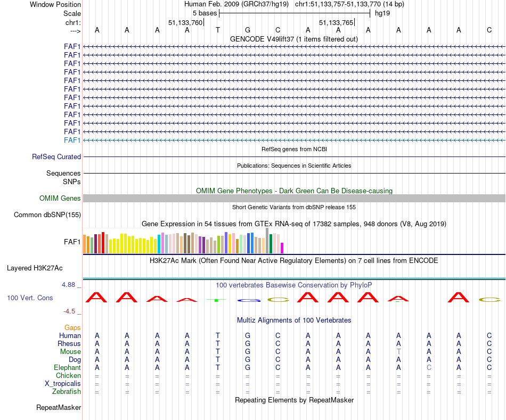Open the H3K27Ac Mark track title
The width and height of the screenshot is (506, 420).
tap(294, 261)
